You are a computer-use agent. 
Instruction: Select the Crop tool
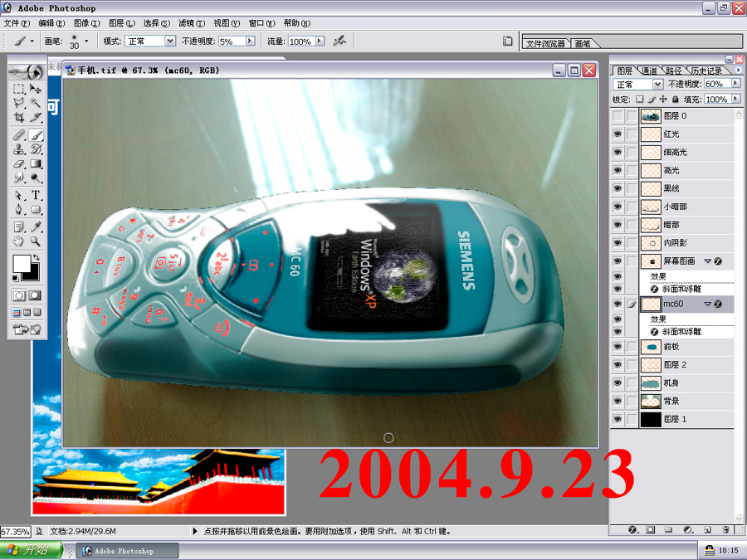tap(18, 117)
